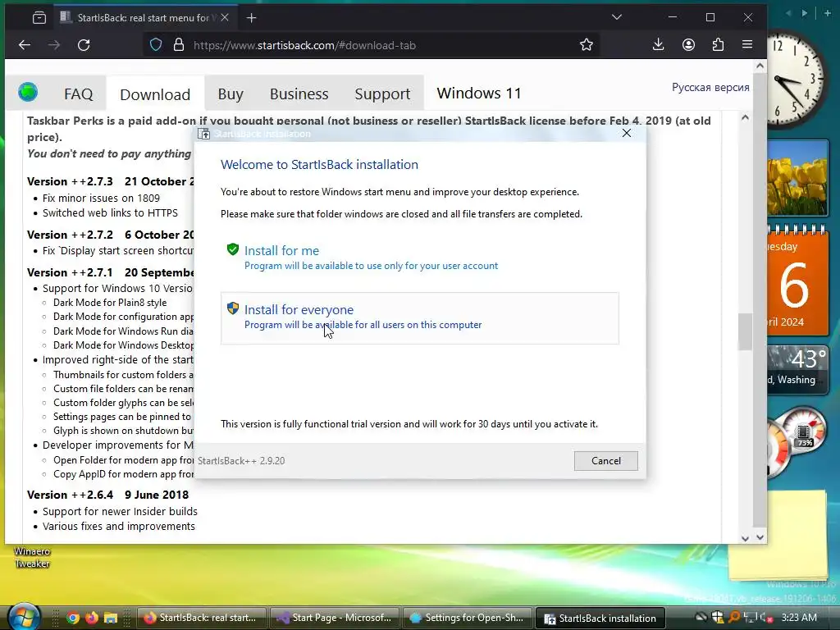The width and height of the screenshot is (840, 630).
Task: Open the FAQ tab on website
Action: (x=78, y=94)
